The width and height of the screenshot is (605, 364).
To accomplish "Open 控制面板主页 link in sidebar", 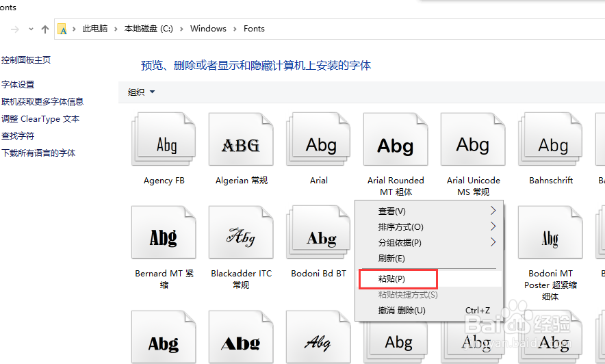I will click(x=26, y=60).
